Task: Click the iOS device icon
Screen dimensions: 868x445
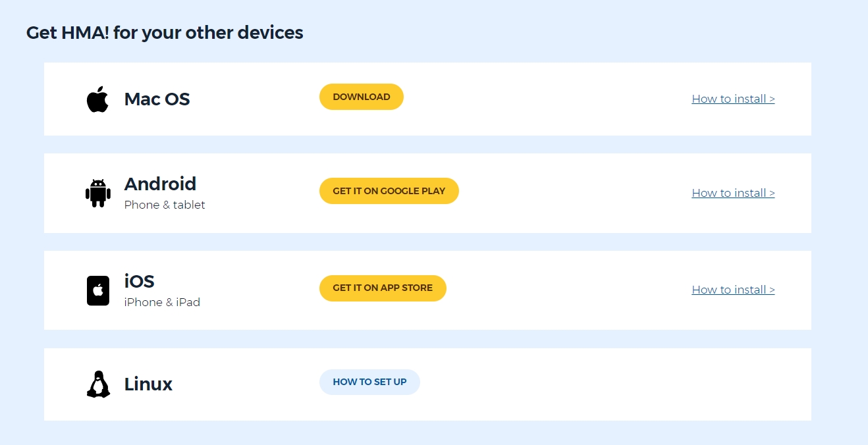Action: click(x=97, y=290)
